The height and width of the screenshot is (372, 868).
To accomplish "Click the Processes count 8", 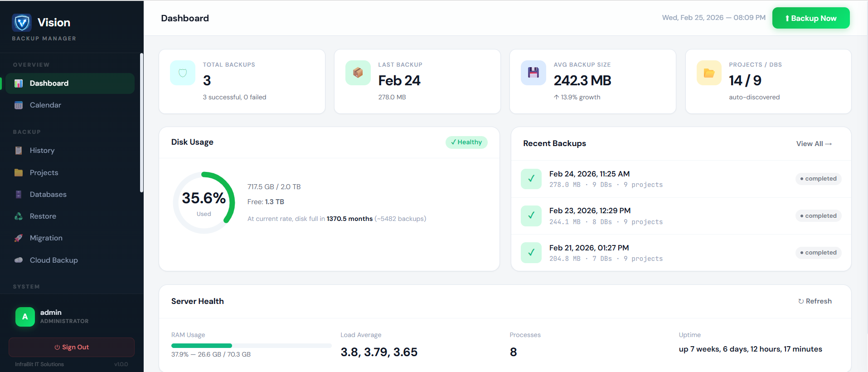I will (x=514, y=352).
